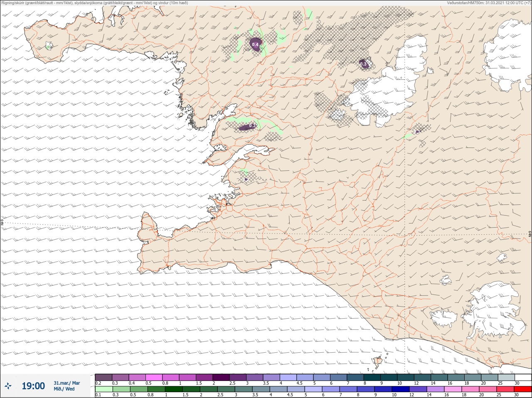This screenshot has width=532, height=398.
Task: Select top legend white swatch above 30
Action: 523,377
